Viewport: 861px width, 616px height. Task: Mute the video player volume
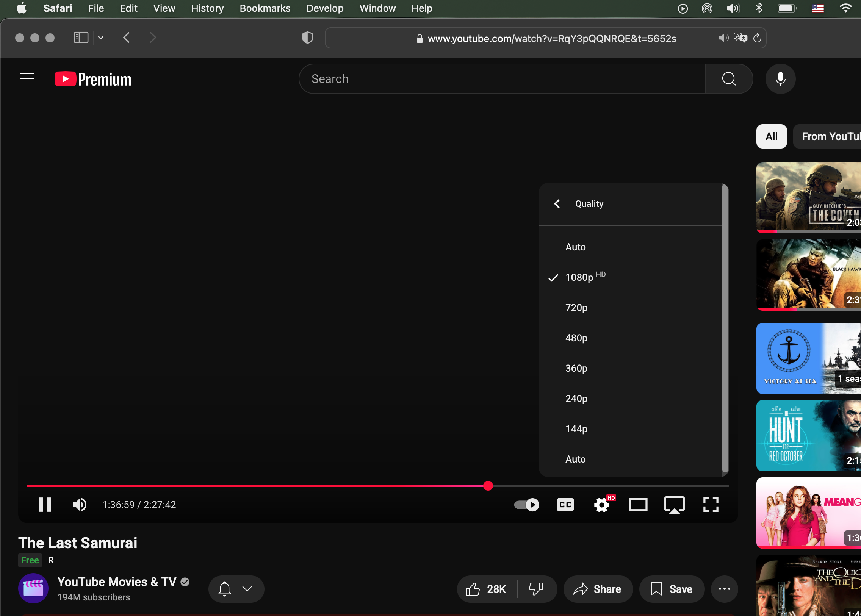click(x=79, y=505)
